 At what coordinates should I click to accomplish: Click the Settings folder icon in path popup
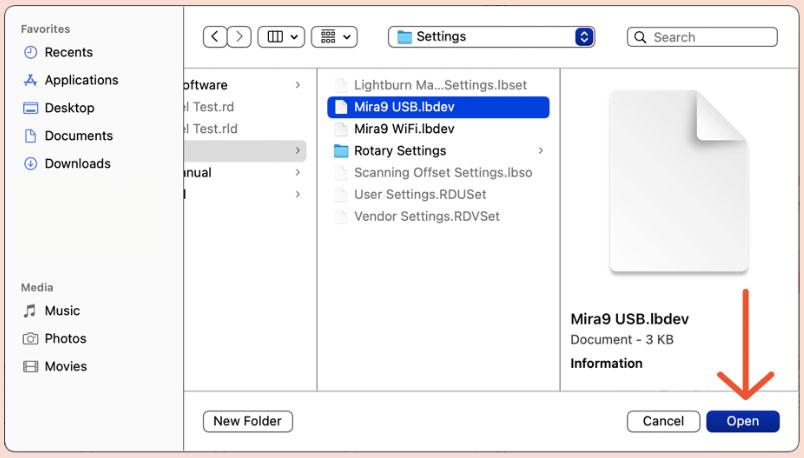405,37
